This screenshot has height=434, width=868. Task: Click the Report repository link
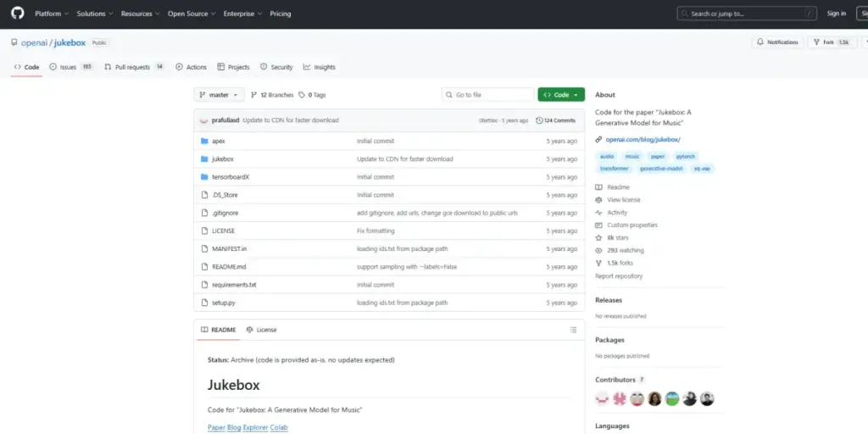pyautogui.click(x=618, y=276)
